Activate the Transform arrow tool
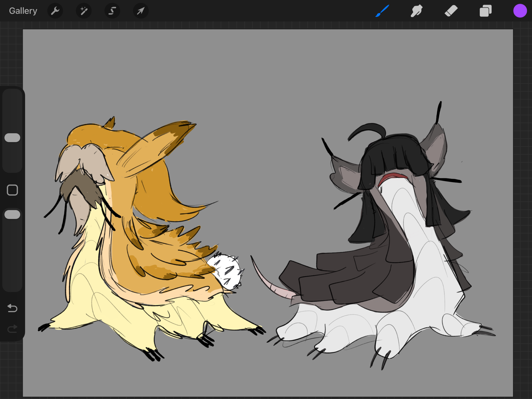 (x=141, y=11)
